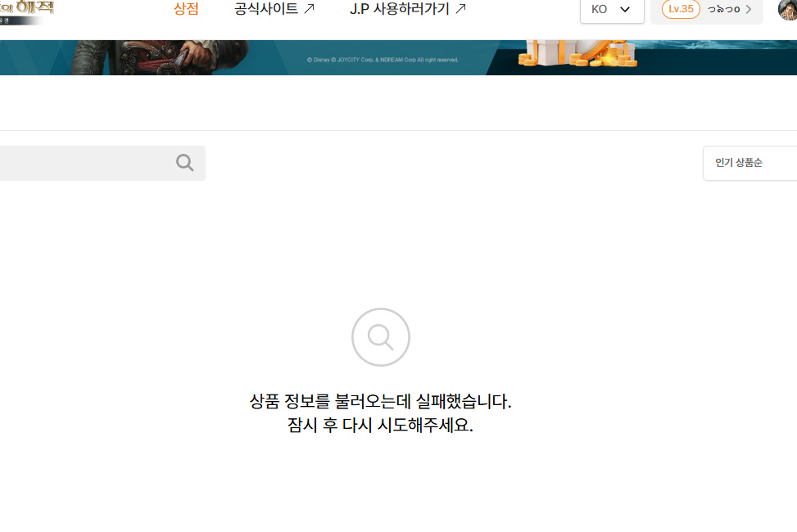The image size is (797, 532).
Task: Click the 잠시 후 다시 시도해주세요 text
Action: coord(380,426)
